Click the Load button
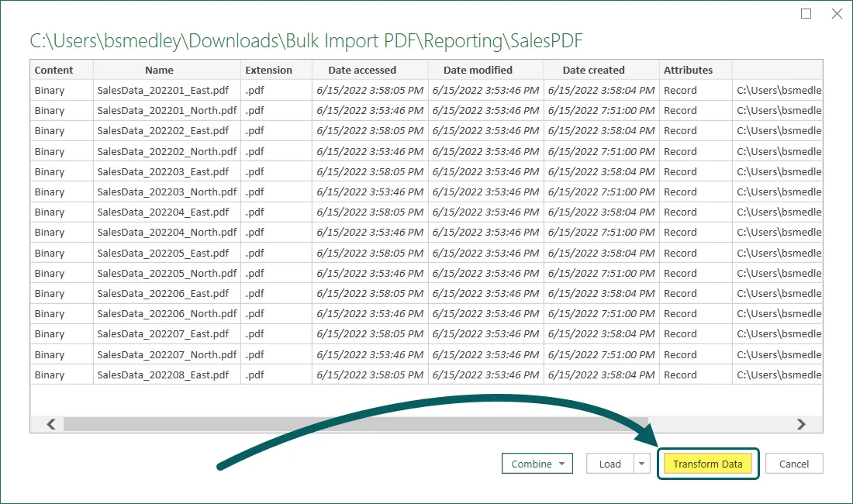The width and height of the screenshot is (853, 504). click(610, 464)
